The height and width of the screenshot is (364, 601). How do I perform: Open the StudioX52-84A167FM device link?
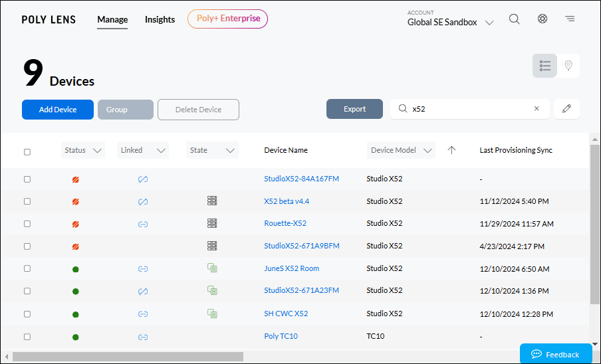301,179
